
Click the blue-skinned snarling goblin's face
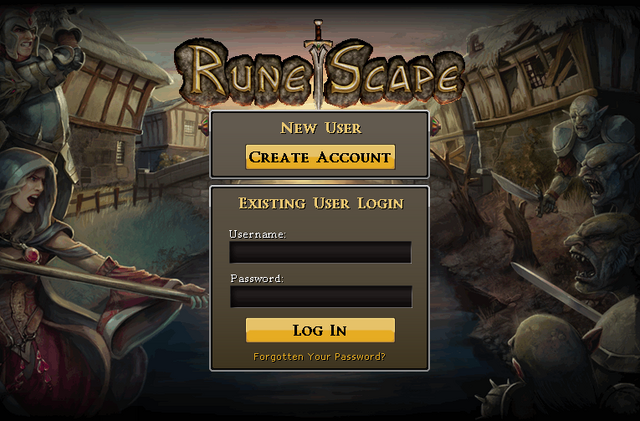coord(604,180)
